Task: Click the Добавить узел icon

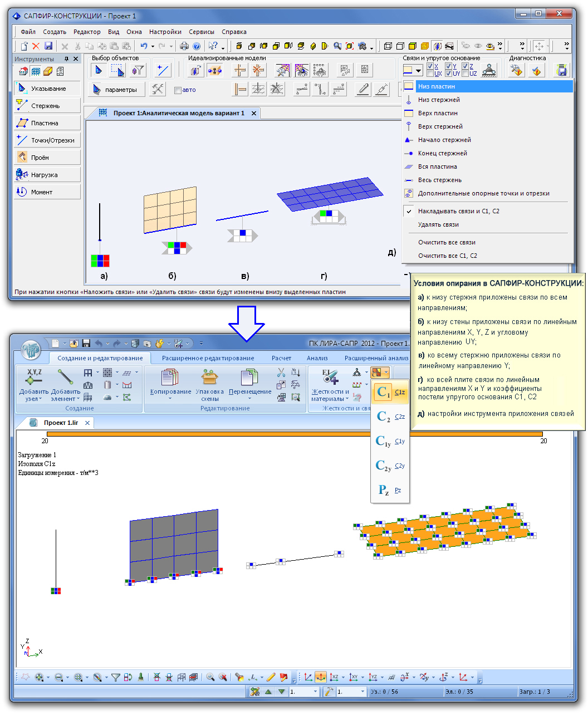Action: (x=33, y=380)
